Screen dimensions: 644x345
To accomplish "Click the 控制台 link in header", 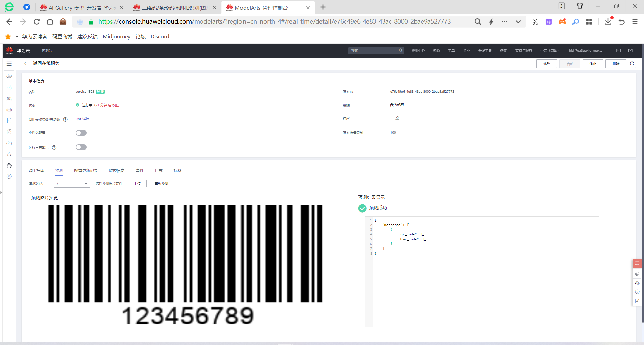I will coord(47,51).
